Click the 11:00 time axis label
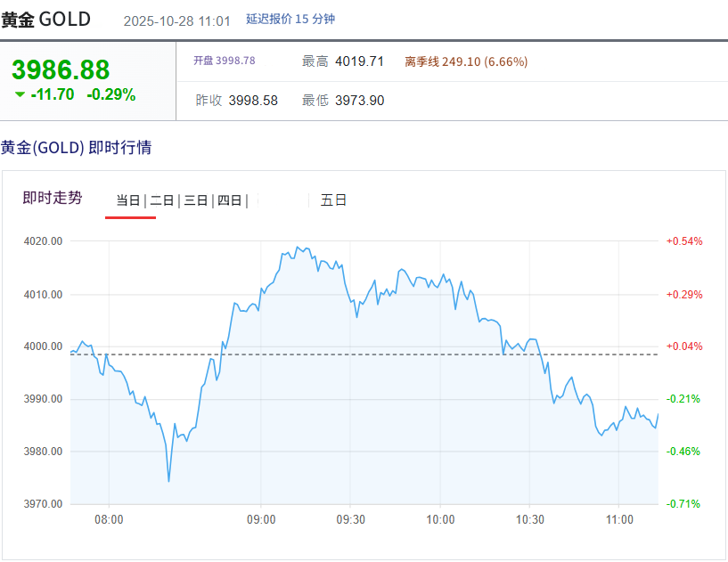728x562 pixels. [x=619, y=519]
